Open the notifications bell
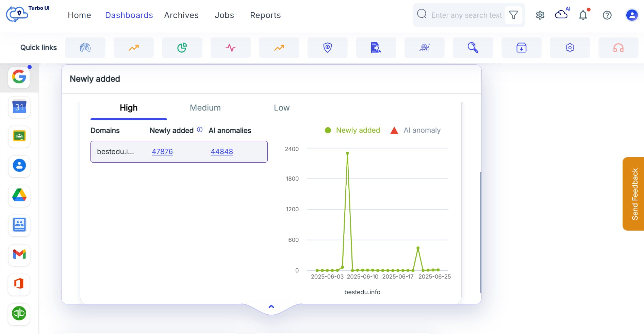644x334 pixels. [x=583, y=15]
